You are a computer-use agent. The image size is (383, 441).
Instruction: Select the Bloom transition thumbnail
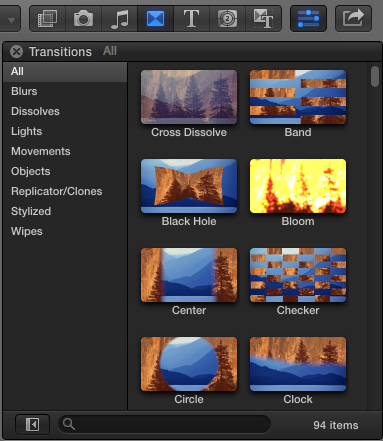point(298,186)
